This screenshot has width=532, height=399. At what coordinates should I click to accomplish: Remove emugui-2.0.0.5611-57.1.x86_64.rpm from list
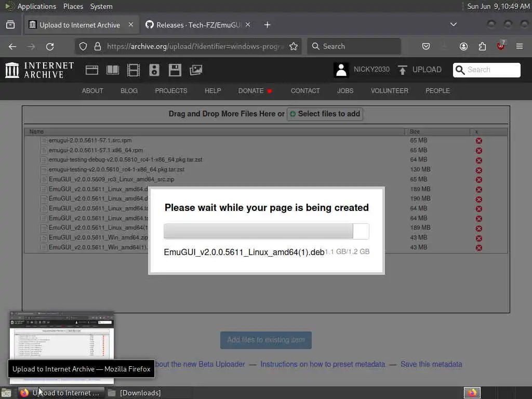478,150
